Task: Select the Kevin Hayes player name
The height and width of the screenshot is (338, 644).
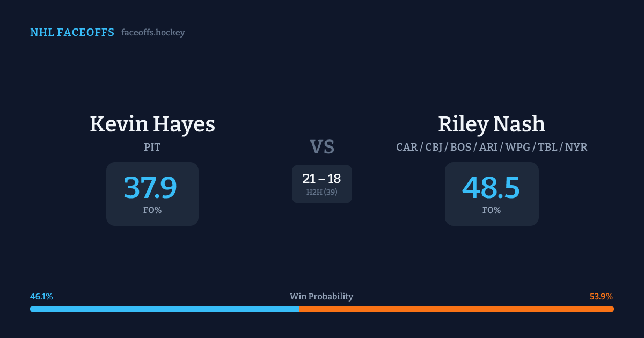Action: (x=152, y=124)
